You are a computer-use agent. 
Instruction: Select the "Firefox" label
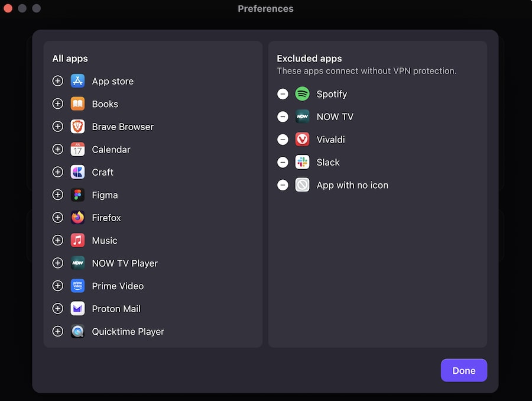click(106, 218)
